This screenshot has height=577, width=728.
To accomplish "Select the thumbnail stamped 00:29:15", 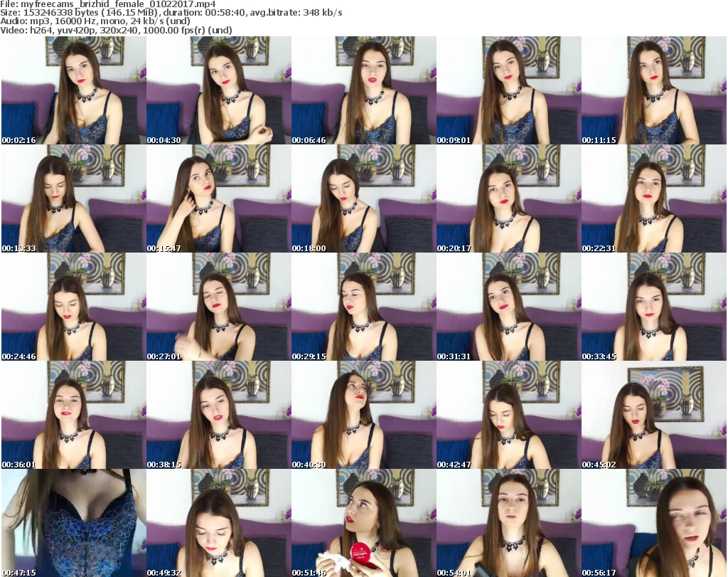I will coord(363,307).
